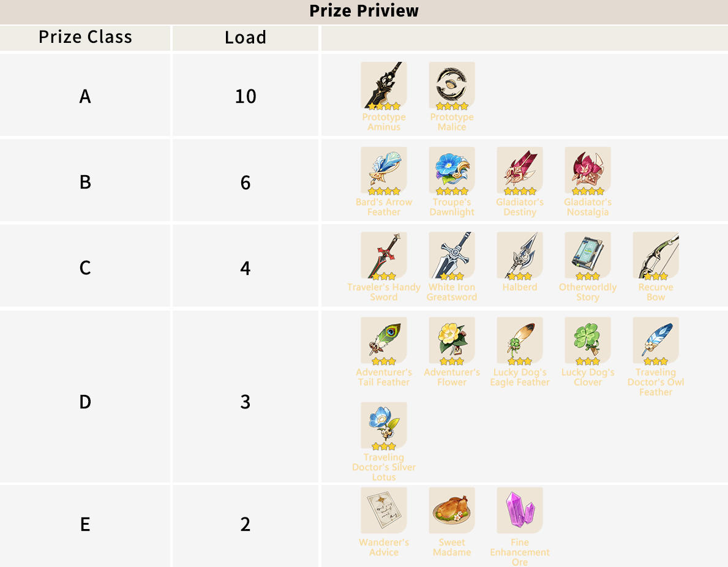Select the Lucky Dog's Clover icon

[588, 340]
